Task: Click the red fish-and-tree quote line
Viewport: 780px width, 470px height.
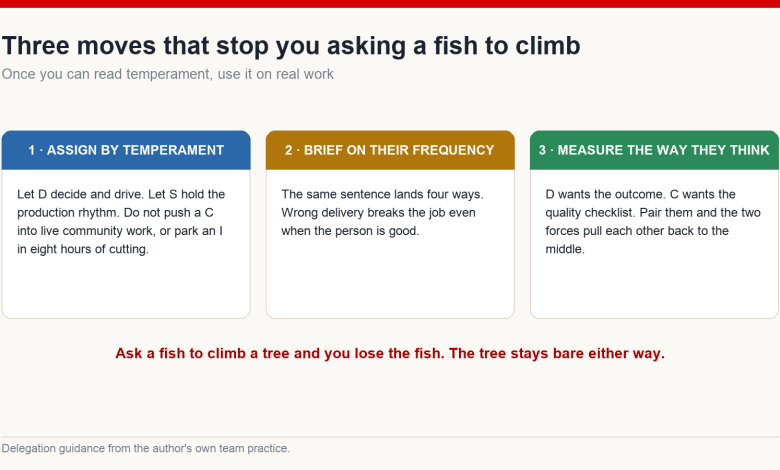Action: point(390,353)
